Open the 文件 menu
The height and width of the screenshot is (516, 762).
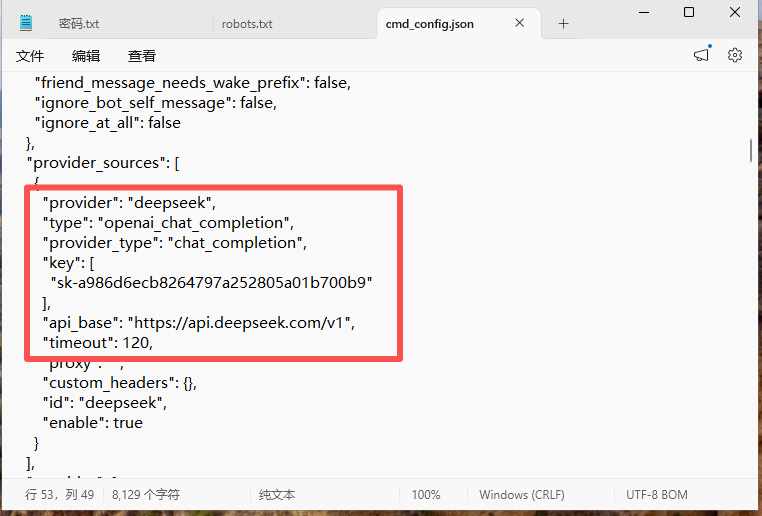30,56
